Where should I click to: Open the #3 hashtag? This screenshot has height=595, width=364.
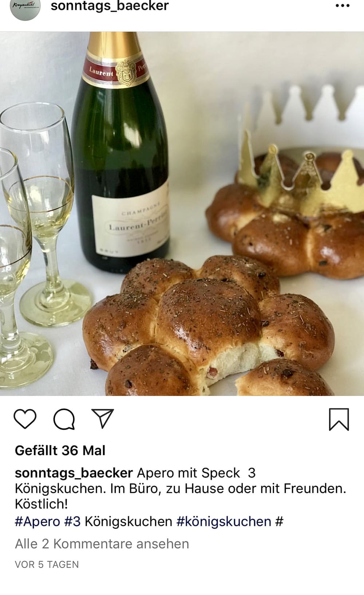(x=72, y=522)
